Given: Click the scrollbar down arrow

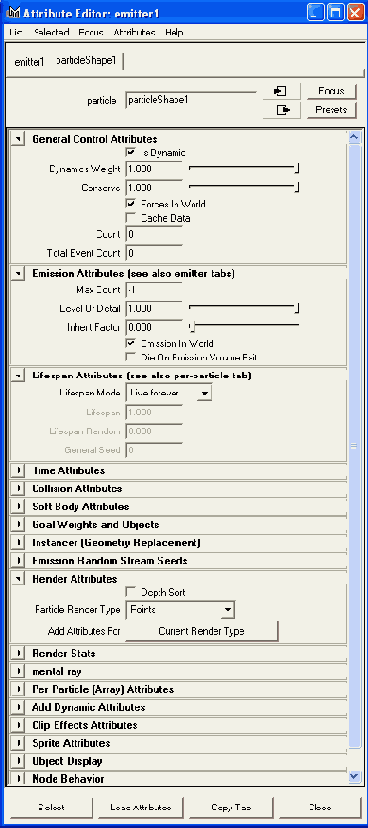Looking at the screenshot, I should 354,776.
